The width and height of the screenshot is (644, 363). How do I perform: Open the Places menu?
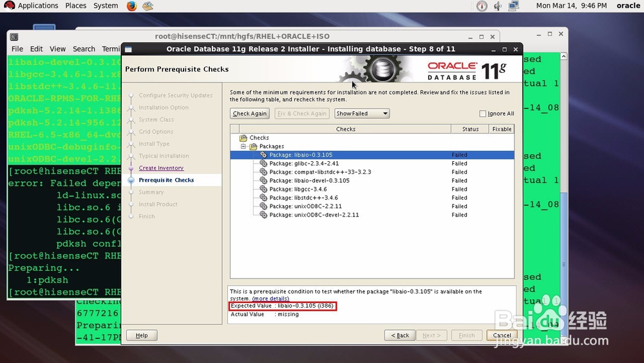75,6
